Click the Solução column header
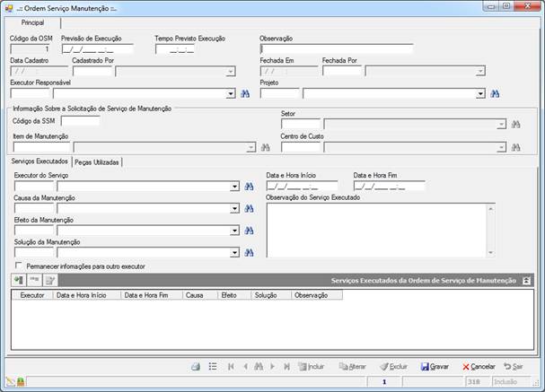 271,295
